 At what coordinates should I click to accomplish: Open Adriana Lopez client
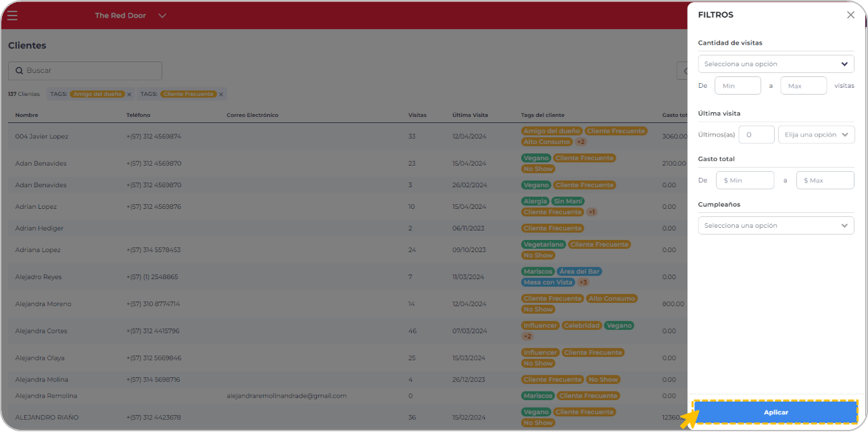coord(38,250)
